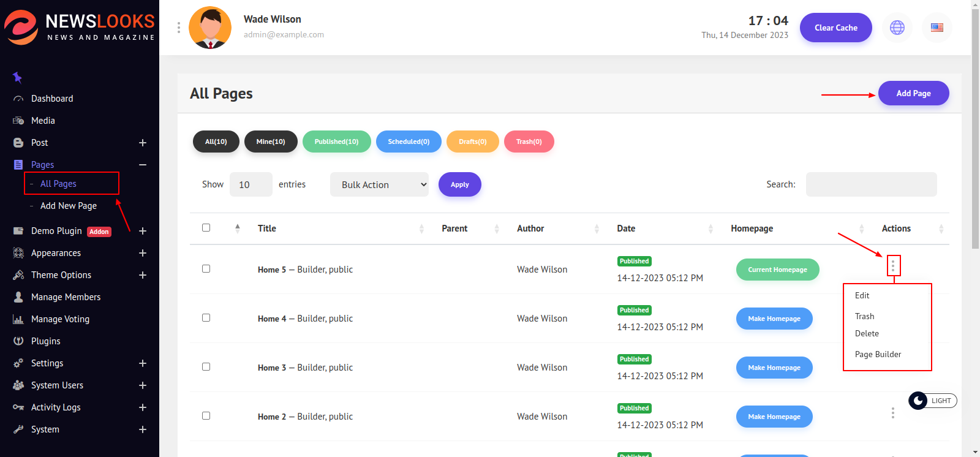
Task: Switch to the Published(10) filter tab
Action: [336, 142]
